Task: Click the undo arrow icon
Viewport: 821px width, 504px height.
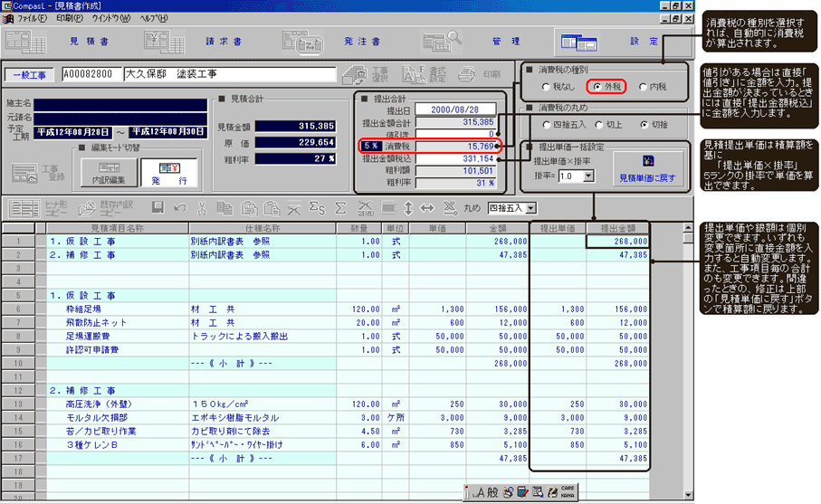Action: tap(180, 208)
